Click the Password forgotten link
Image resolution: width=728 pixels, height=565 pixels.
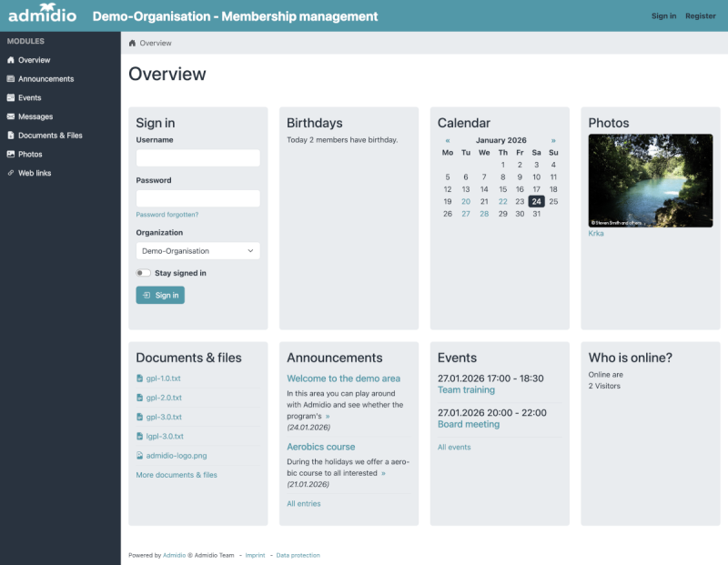pos(169,214)
